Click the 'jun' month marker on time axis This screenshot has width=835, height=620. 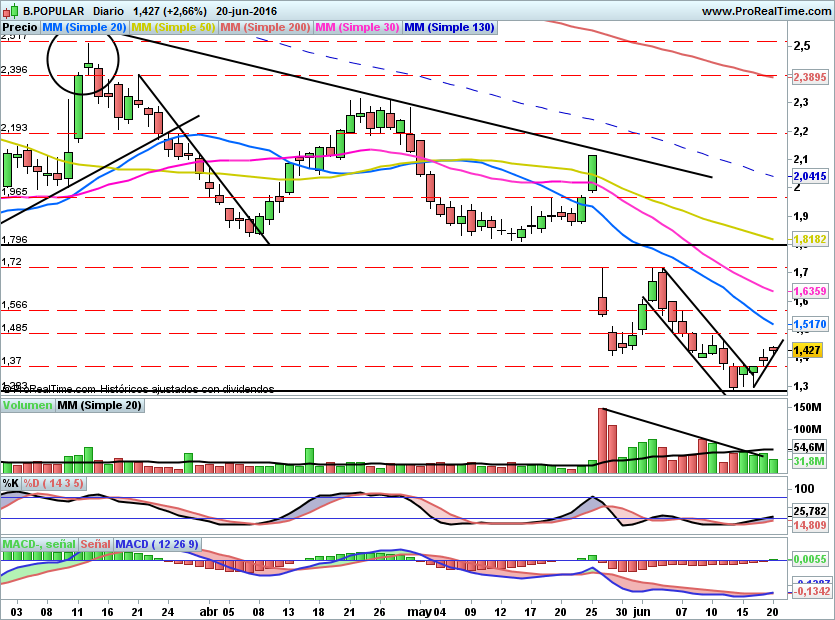(642, 611)
